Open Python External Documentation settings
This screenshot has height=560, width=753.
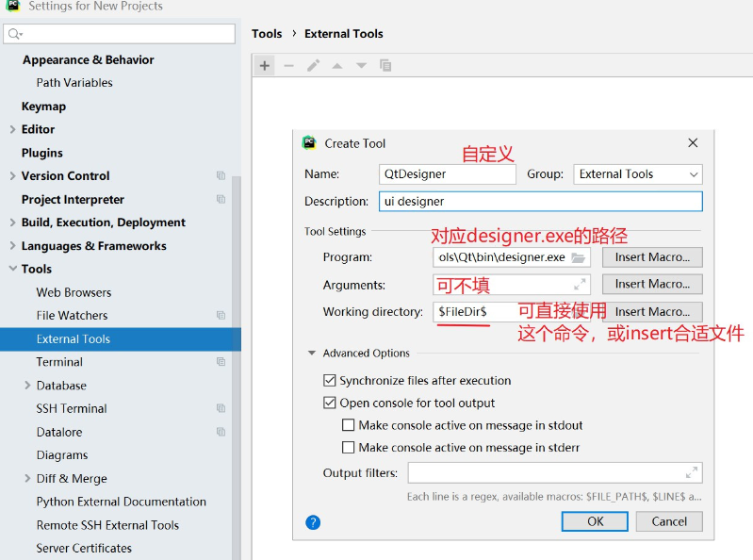(121, 502)
